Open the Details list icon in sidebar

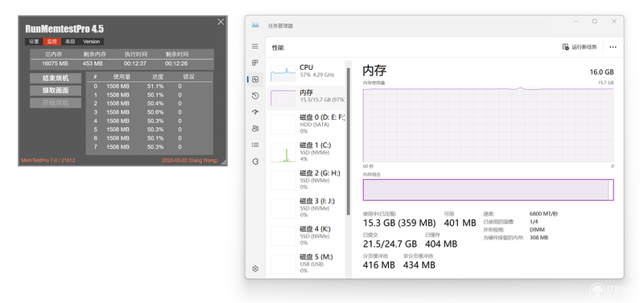point(255,145)
